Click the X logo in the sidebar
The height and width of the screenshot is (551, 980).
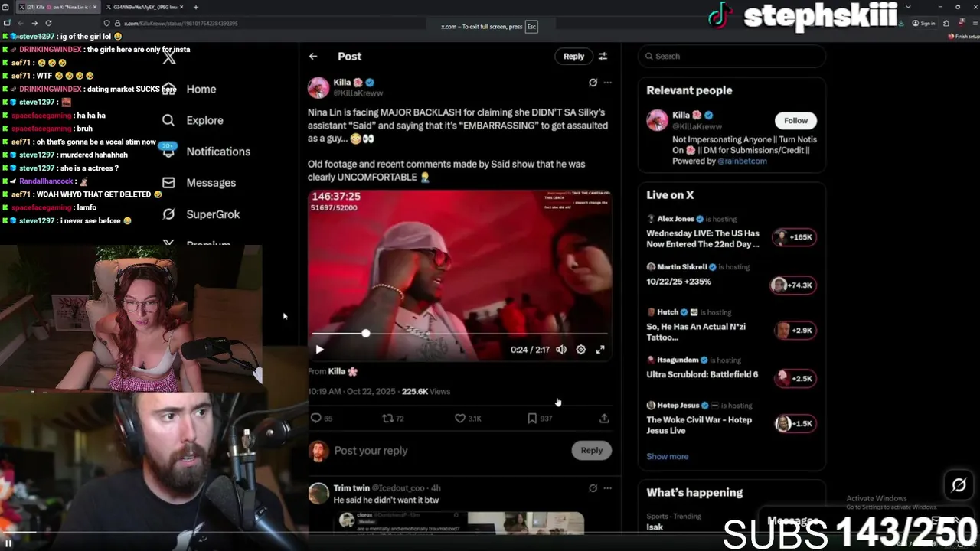[x=169, y=57]
